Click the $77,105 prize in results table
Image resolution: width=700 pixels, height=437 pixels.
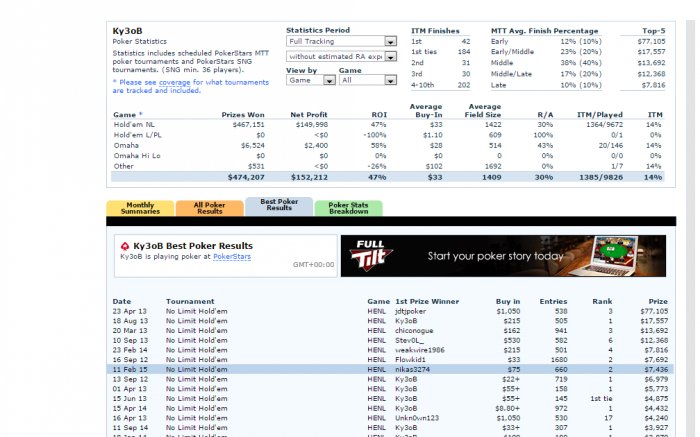click(x=656, y=311)
